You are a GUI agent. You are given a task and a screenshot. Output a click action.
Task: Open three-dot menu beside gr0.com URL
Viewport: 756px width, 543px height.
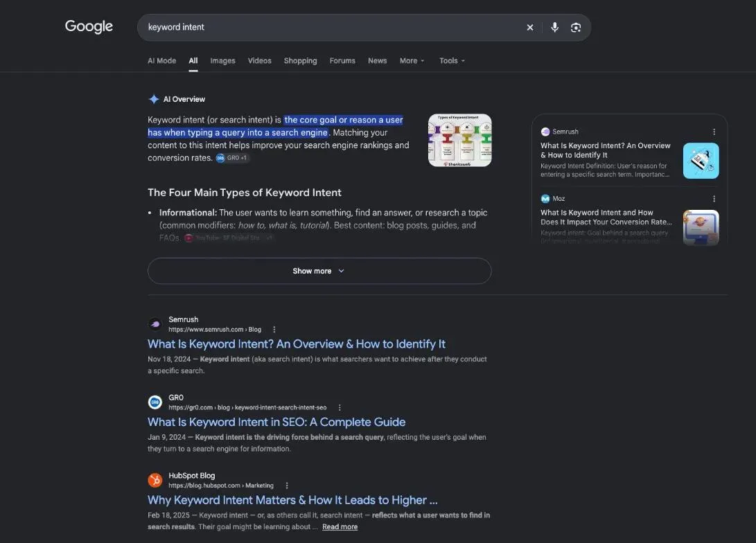click(x=340, y=408)
